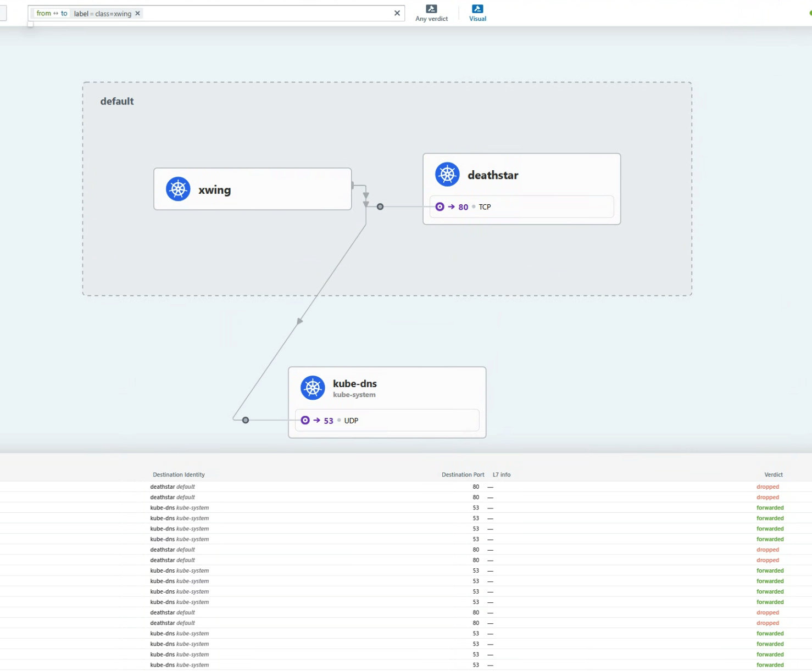Click the Destination Port column header
This screenshot has width=812, height=671.
(x=463, y=474)
